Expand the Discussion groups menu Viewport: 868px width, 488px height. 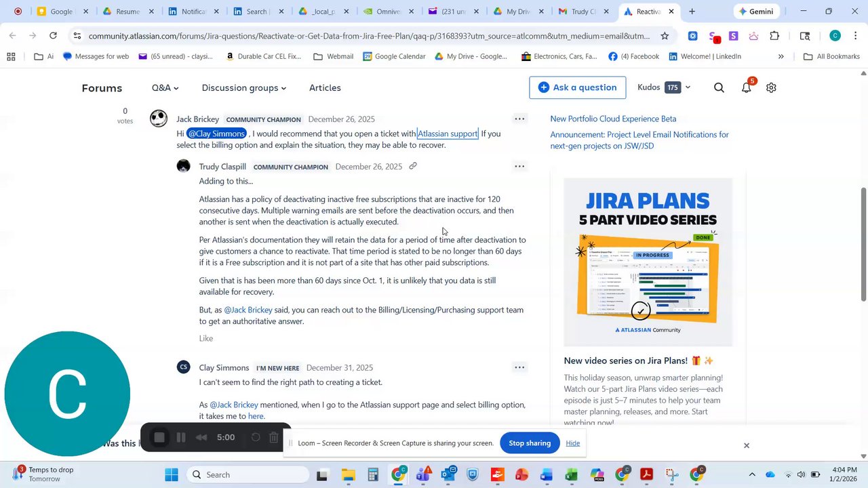pyautogui.click(x=244, y=87)
